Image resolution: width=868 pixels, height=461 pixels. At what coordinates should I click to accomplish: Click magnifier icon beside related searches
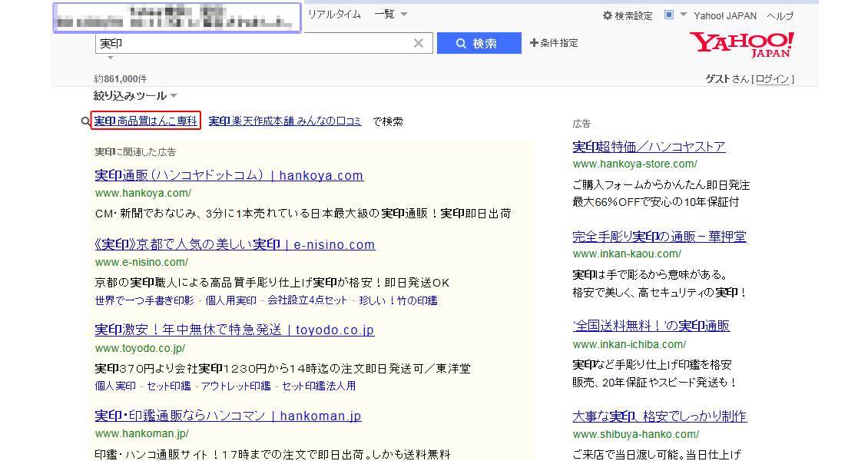tap(85, 121)
